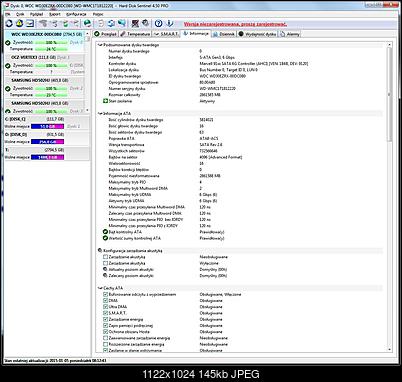Open help via question mark icon
This screenshot has width=402, height=382.
159,23
